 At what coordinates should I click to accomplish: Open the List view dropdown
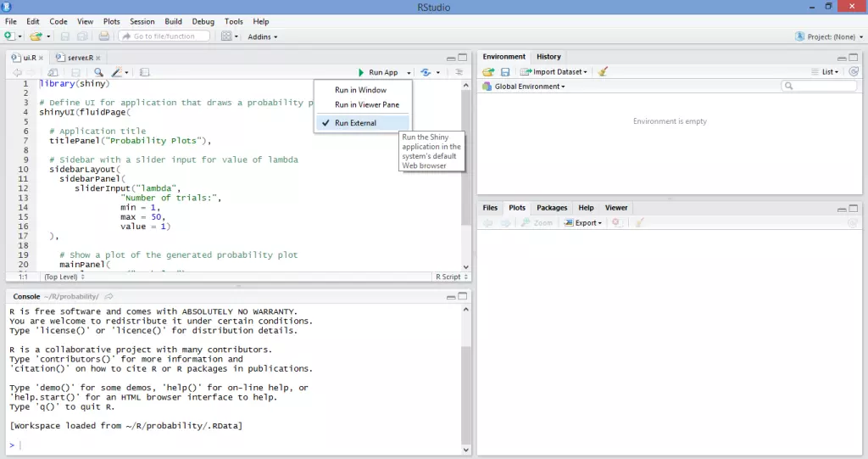(826, 71)
